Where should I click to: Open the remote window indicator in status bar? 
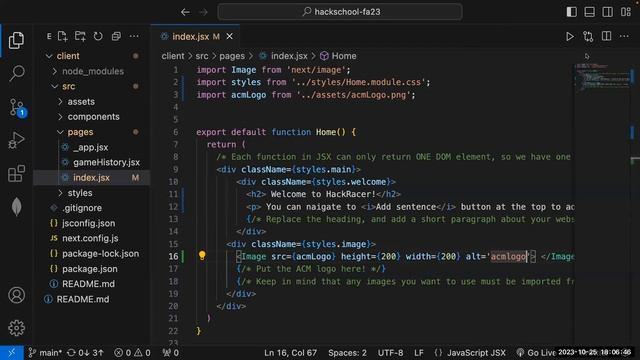pos(11,353)
